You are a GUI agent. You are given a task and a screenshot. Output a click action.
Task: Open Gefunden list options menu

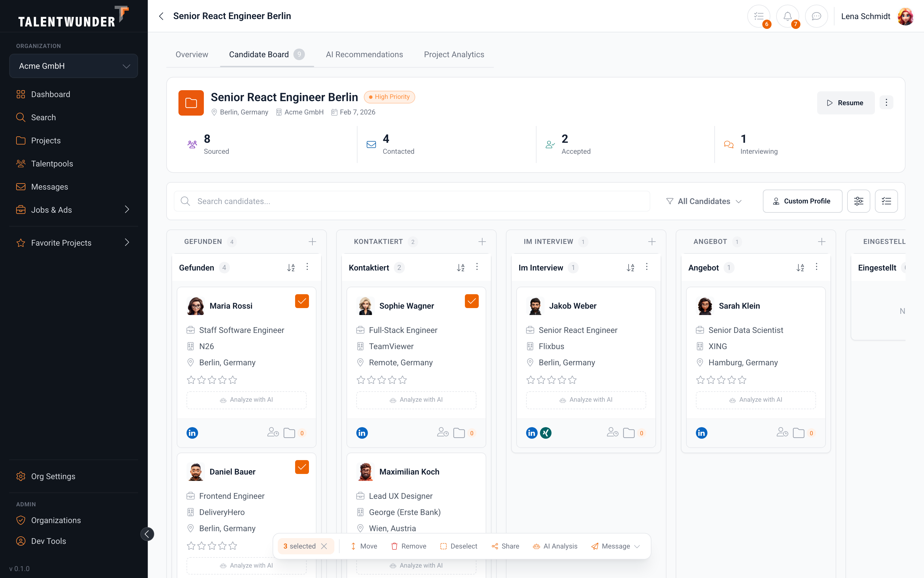pyautogui.click(x=307, y=267)
